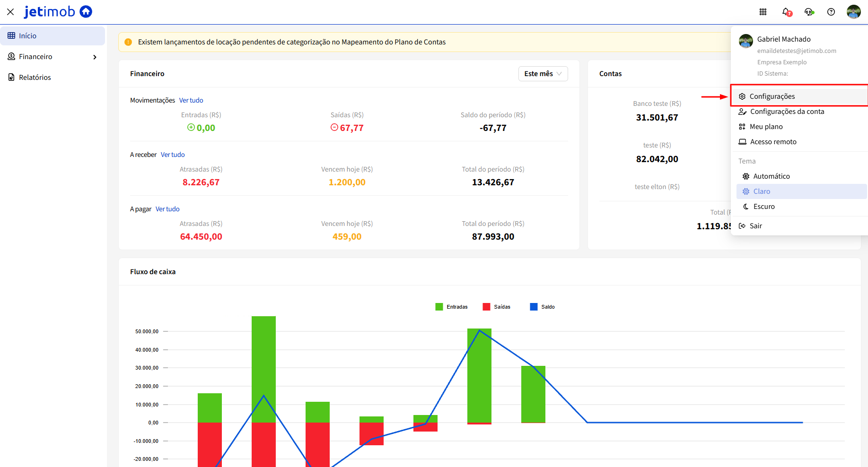This screenshot has height=467, width=868.
Task: Open the apps grid icon
Action: click(x=763, y=12)
